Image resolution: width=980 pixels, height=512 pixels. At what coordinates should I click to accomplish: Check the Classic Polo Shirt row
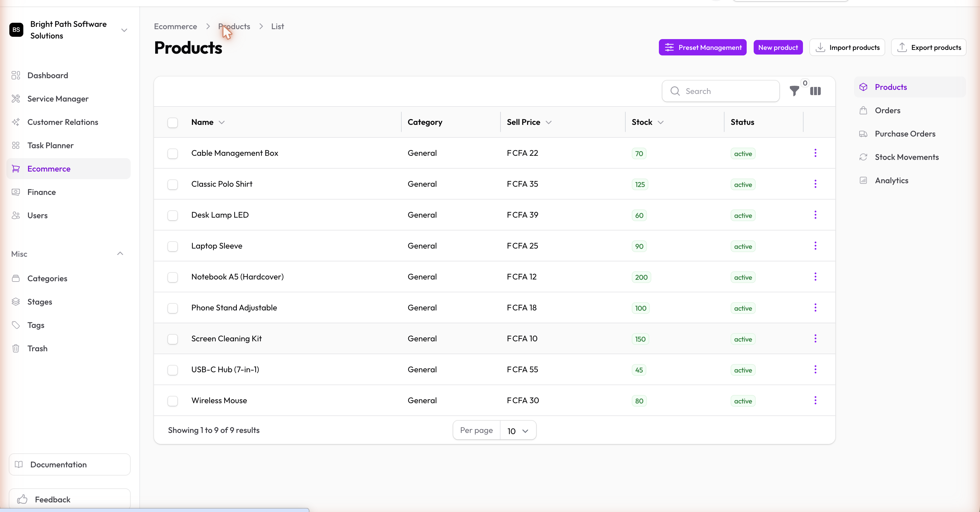pyautogui.click(x=173, y=184)
